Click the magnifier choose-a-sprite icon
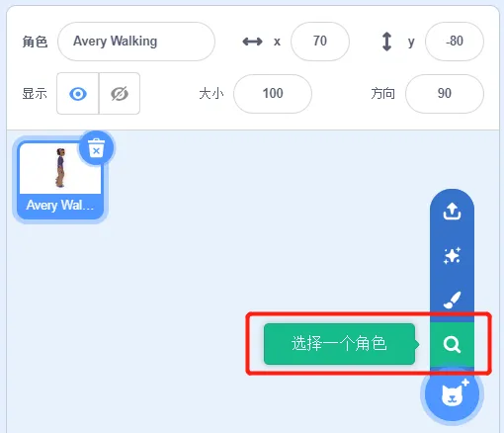 coord(452,345)
